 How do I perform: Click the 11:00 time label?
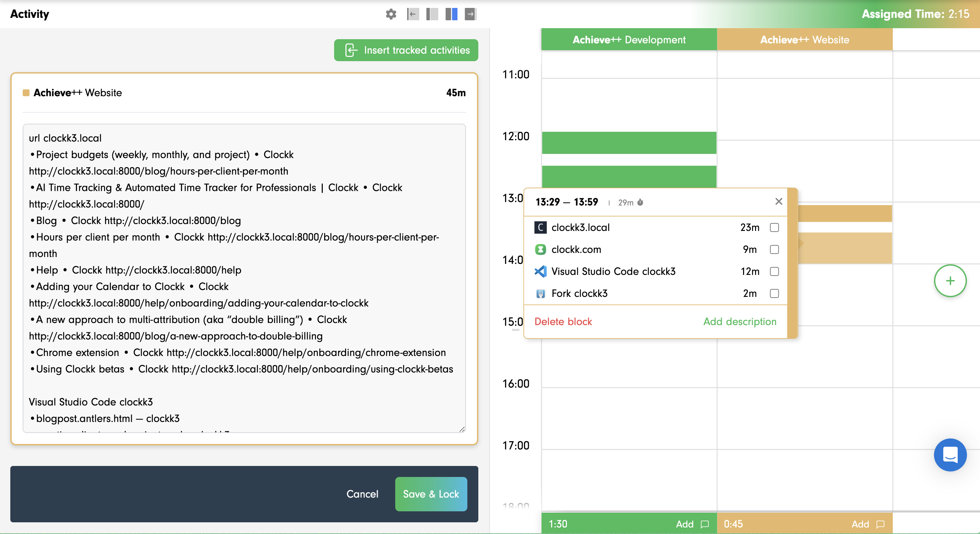515,74
